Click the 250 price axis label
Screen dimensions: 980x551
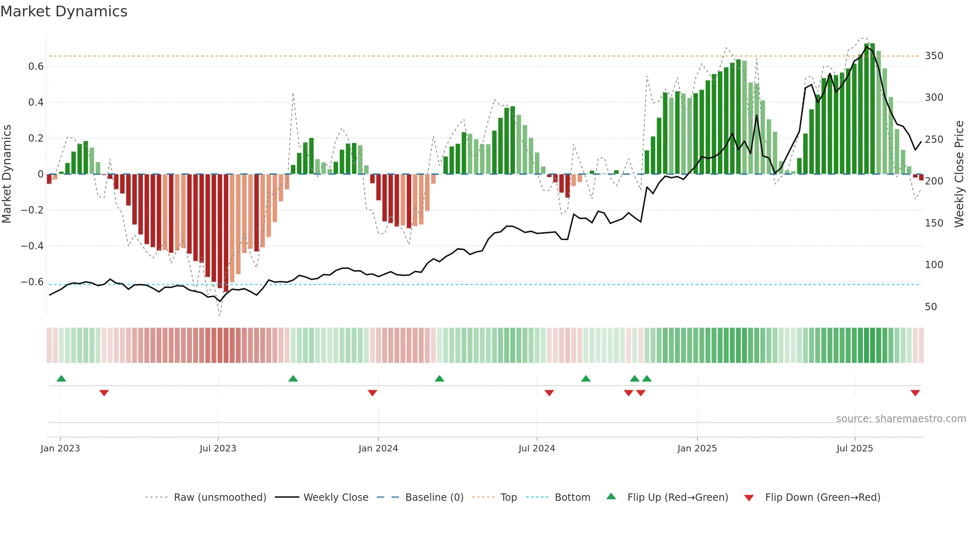point(934,139)
